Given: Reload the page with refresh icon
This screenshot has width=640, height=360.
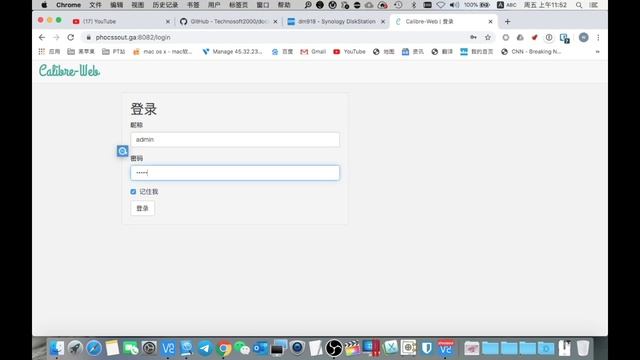Looking at the screenshot, I should coord(71,37).
